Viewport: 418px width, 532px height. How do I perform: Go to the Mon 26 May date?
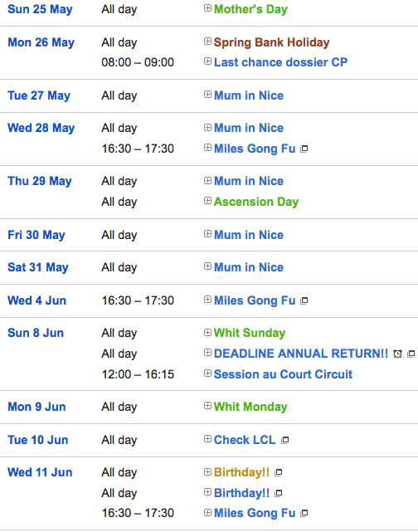coord(41,42)
